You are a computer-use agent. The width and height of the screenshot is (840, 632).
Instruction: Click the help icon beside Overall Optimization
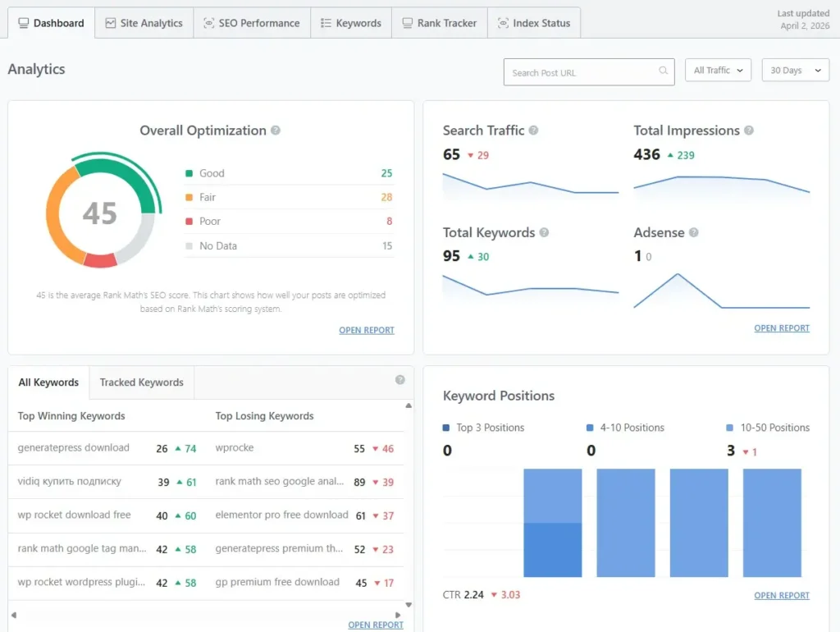click(x=276, y=131)
